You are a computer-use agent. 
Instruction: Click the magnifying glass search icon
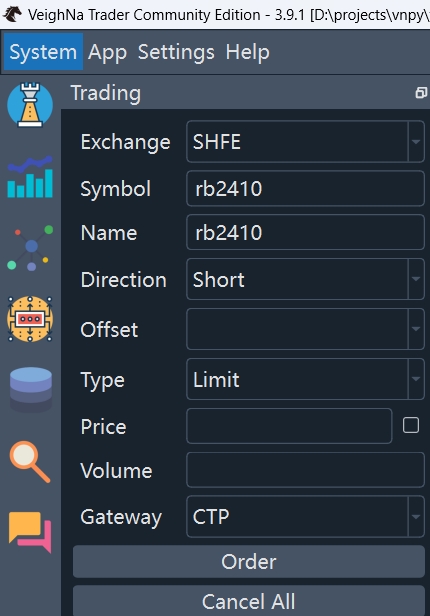tap(30, 462)
